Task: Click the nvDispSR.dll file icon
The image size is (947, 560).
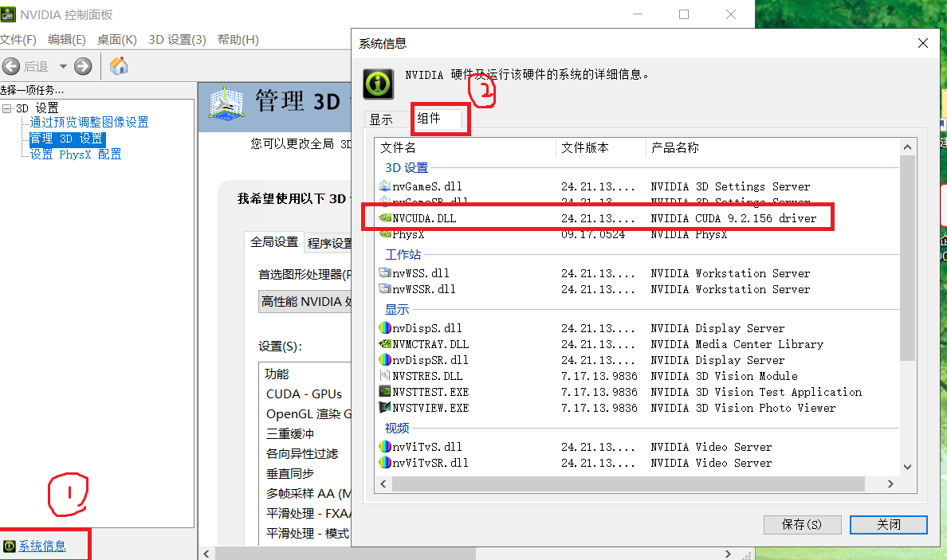Action: coord(385,359)
